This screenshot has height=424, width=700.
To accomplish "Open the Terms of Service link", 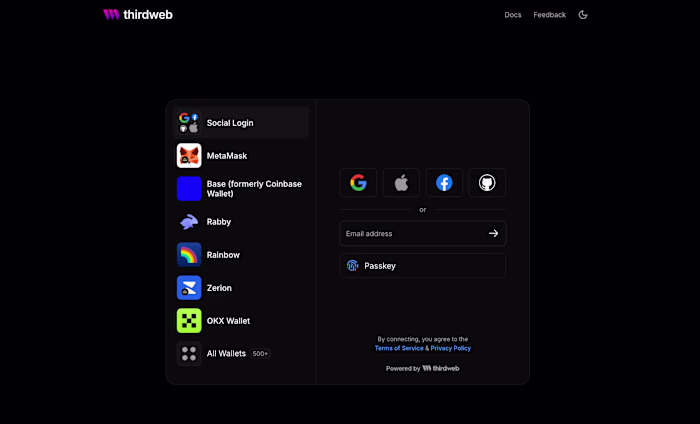I will pyautogui.click(x=399, y=348).
